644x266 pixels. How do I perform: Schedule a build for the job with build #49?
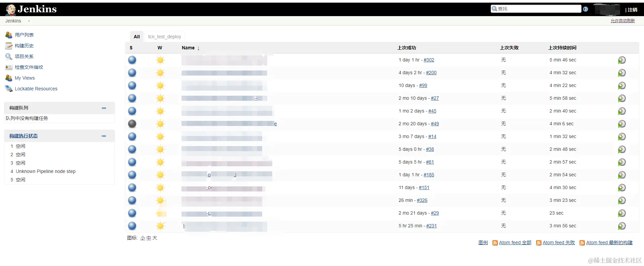(x=622, y=124)
